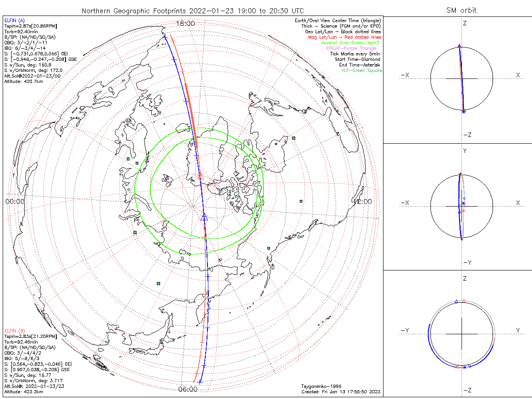
Task: Click the ELFIN (B) red heading
Action: (x=15, y=331)
